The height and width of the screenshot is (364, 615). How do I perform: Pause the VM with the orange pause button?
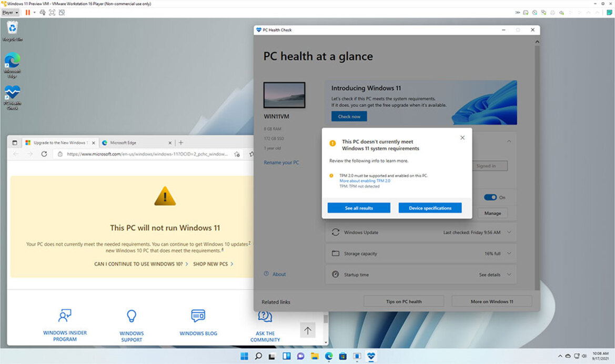pyautogui.click(x=27, y=13)
